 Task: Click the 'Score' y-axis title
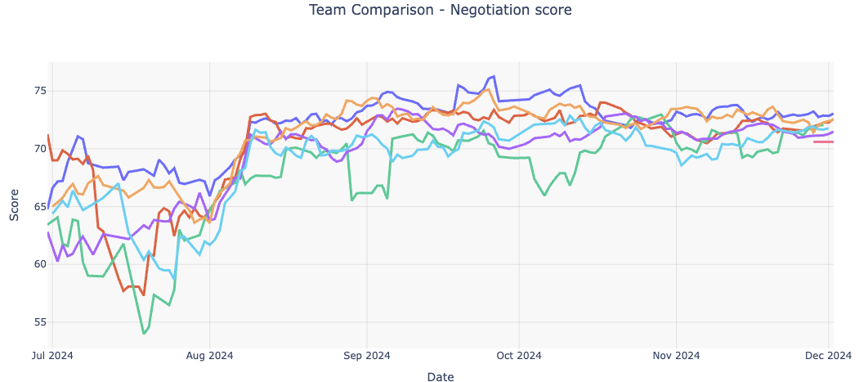[14, 206]
